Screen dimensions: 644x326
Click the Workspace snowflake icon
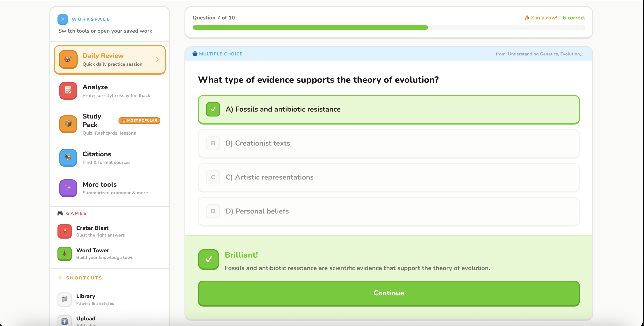tap(63, 19)
